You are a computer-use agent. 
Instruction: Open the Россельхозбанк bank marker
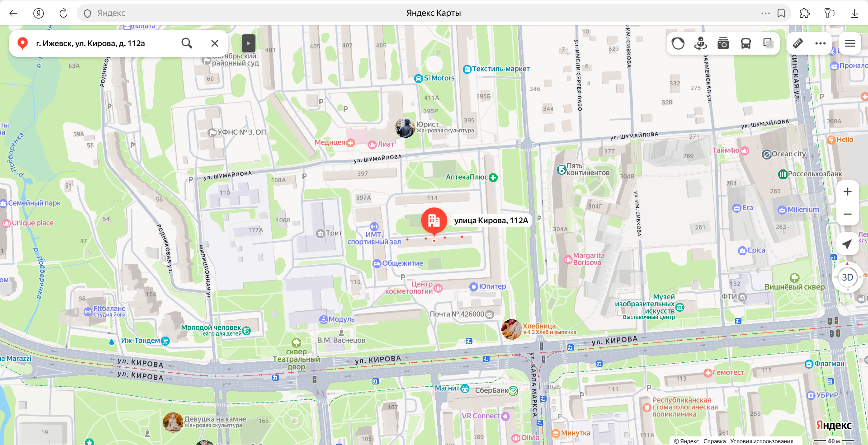tap(783, 174)
